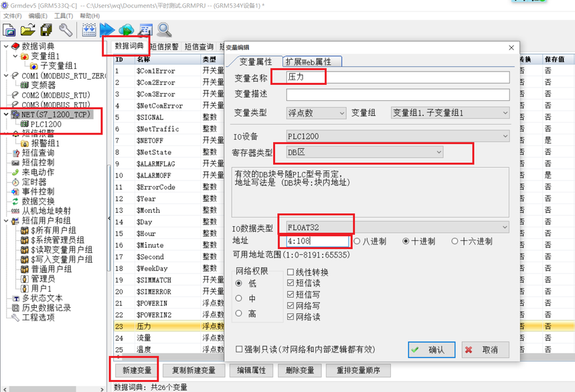
Task: Enable the 线性转换 checkbox
Action: click(291, 272)
